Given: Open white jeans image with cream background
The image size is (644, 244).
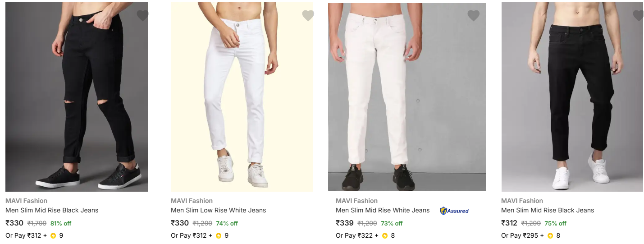Looking at the screenshot, I should point(242,97).
